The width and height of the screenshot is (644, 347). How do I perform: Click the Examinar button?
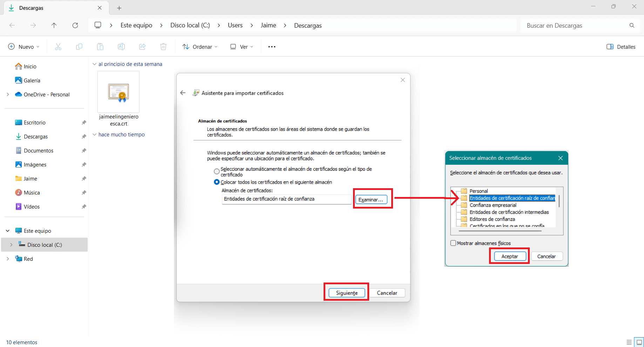(x=371, y=199)
